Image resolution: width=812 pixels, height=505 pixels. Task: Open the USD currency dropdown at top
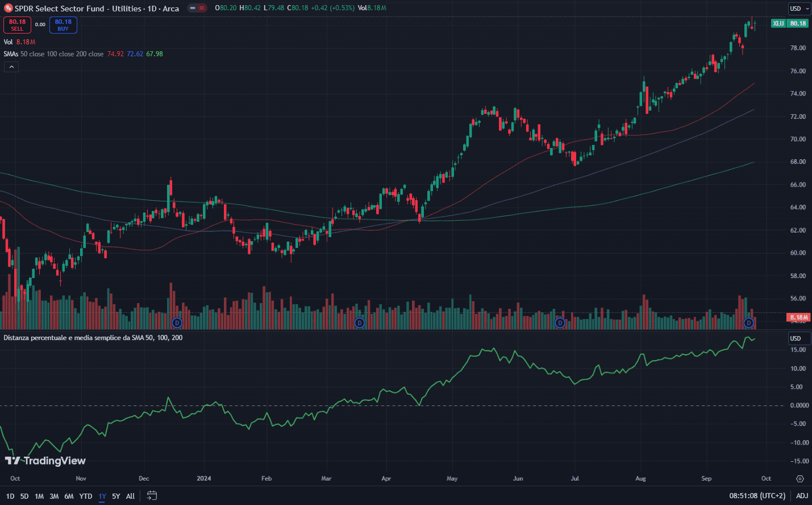tap(799, 9)
